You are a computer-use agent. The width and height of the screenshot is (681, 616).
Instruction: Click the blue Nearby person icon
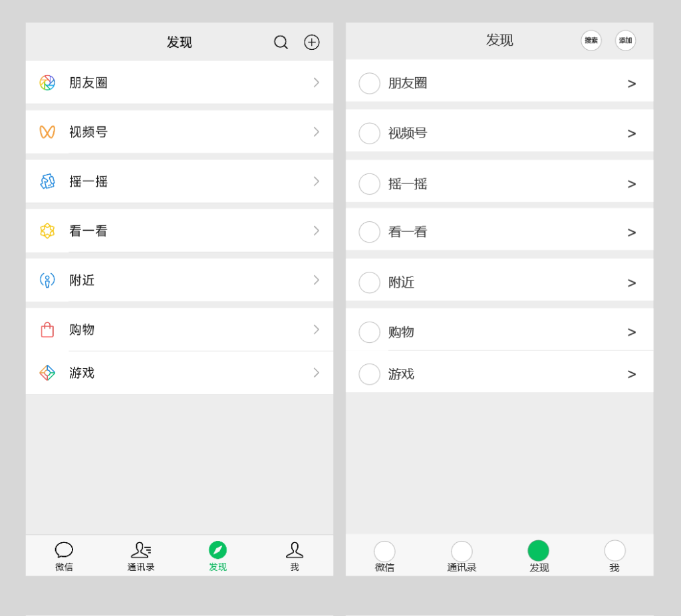[x=47, y=280]
